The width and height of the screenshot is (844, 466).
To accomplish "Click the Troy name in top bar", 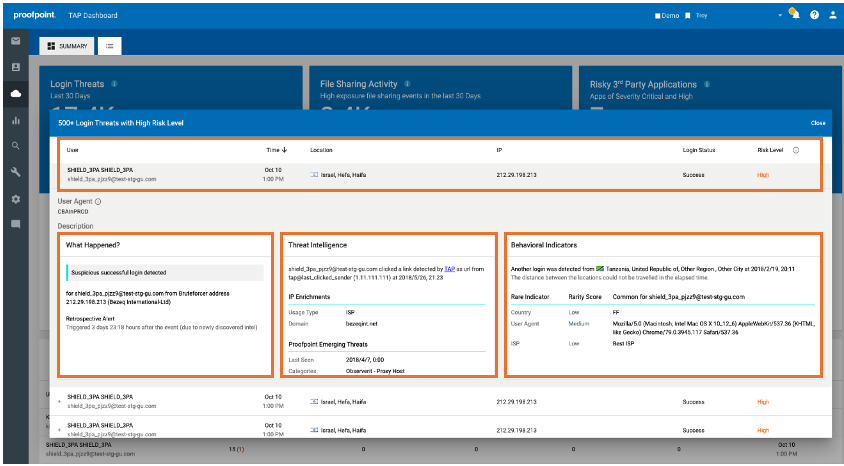I will [701, 16].
